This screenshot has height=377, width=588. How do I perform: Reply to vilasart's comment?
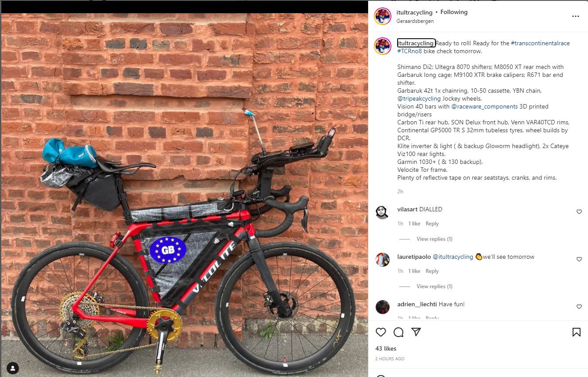[x=432, y=224]
